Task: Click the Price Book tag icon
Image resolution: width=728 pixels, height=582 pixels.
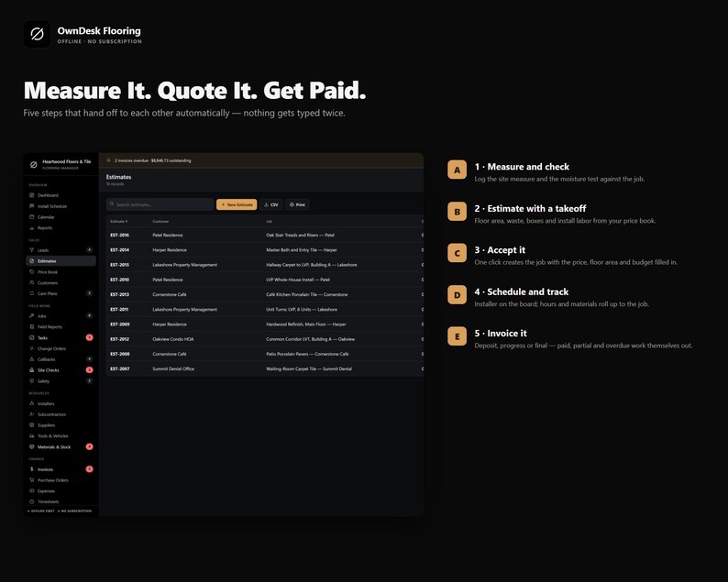Action: point(31,271)
